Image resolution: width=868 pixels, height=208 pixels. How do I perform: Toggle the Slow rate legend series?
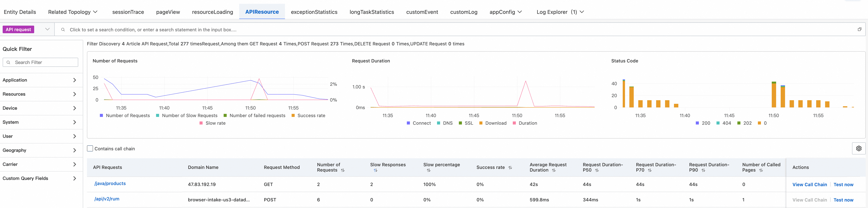tap(215, 123)
